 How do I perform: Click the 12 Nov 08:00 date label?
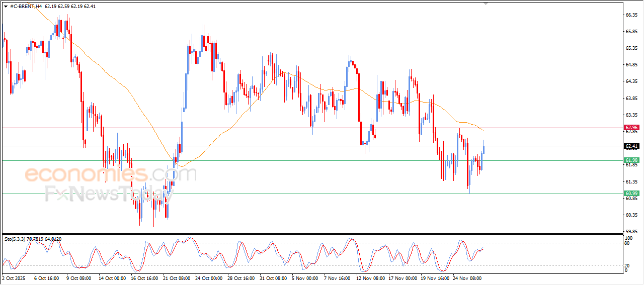click(370, 277)
